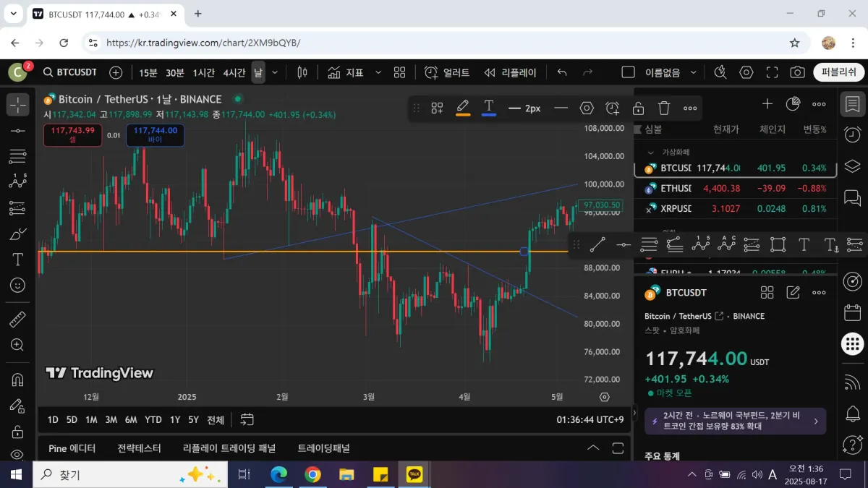Open alerts alarm clock panel in right sidebar
Image resolution: width=868 pixels, height=488 pixels.
pyautogui.click(x=853, y=134)
